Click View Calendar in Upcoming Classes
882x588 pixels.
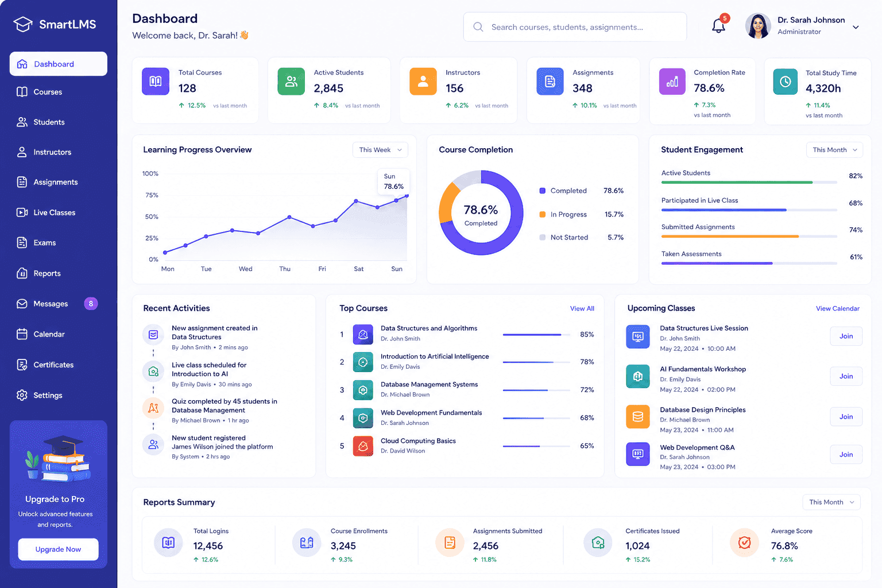pyautogui.click(x=837, y=308)
